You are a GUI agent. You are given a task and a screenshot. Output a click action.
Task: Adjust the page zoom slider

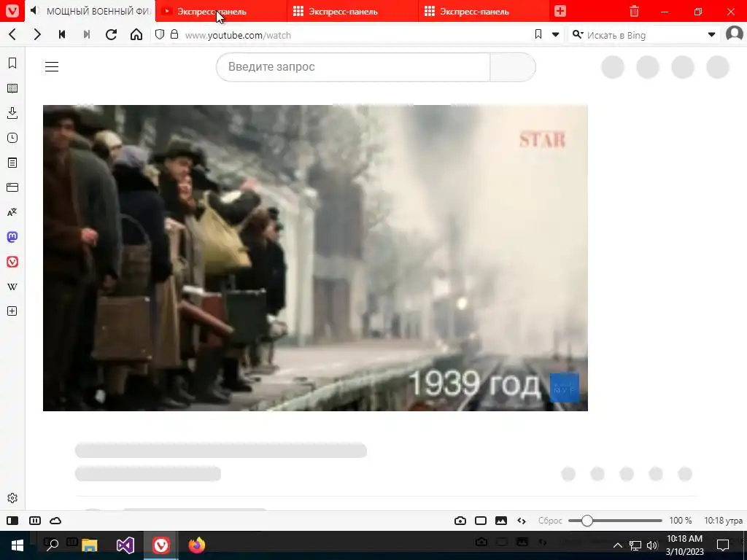[615, 521]
